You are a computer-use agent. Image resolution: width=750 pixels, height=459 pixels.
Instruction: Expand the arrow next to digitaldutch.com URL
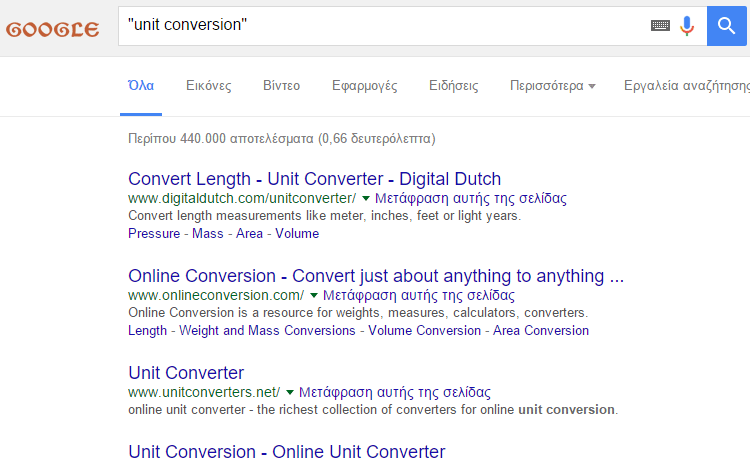[366, 198]
